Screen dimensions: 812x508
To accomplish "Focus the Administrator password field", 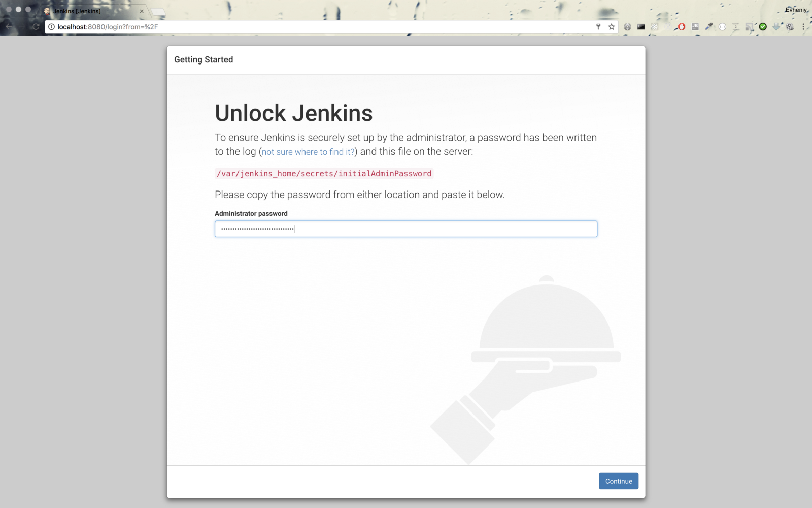I will tap(406, 229).
